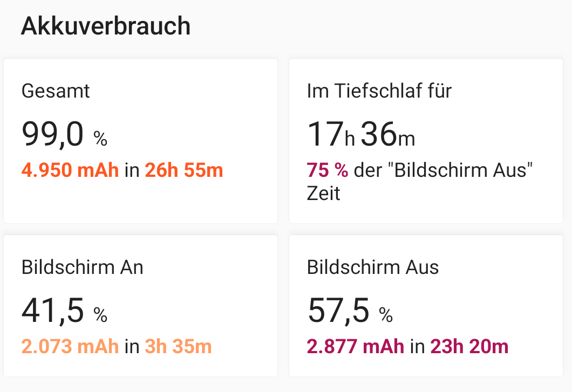Tap the 2.073 mAh screen-on consumption

[x=70, y=346]
